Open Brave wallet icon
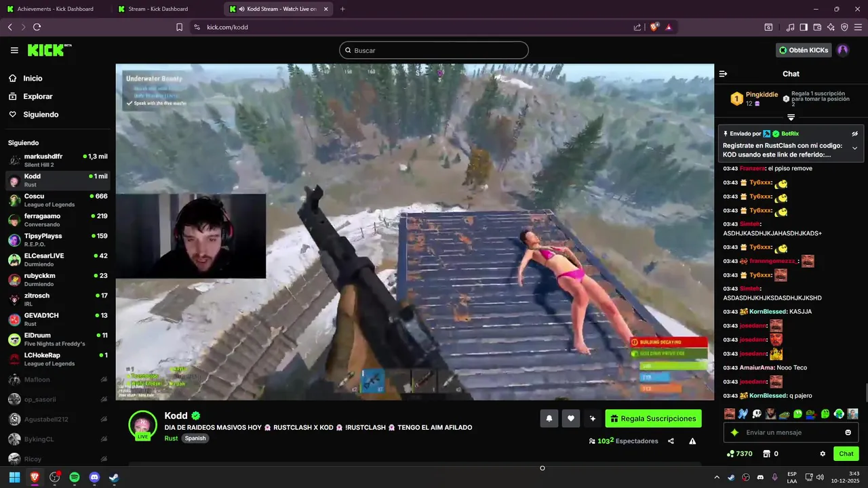 [x=818, y=27]
